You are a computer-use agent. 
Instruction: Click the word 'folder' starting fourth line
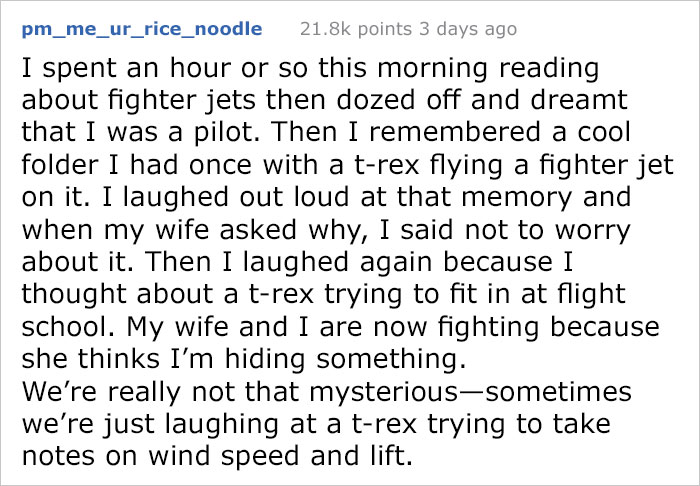58,164
